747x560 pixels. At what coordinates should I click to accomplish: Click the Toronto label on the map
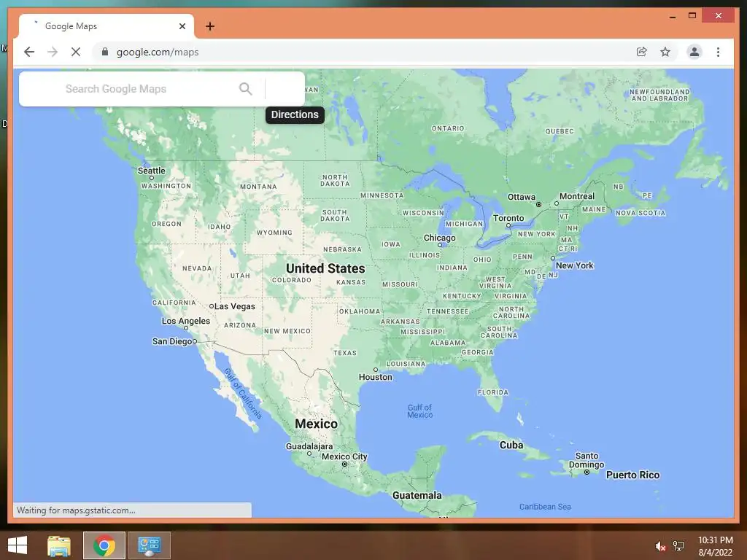508,218
